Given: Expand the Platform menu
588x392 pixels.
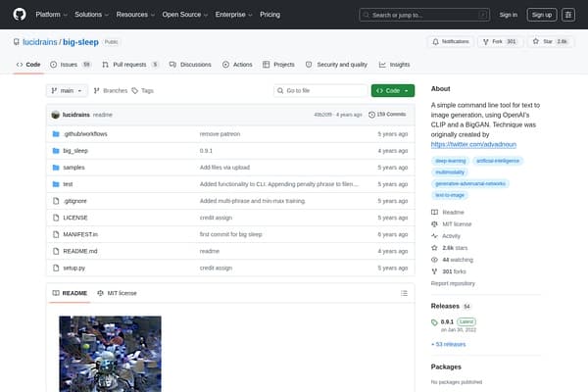Looking at the screenshot, I should pos(51,15).
